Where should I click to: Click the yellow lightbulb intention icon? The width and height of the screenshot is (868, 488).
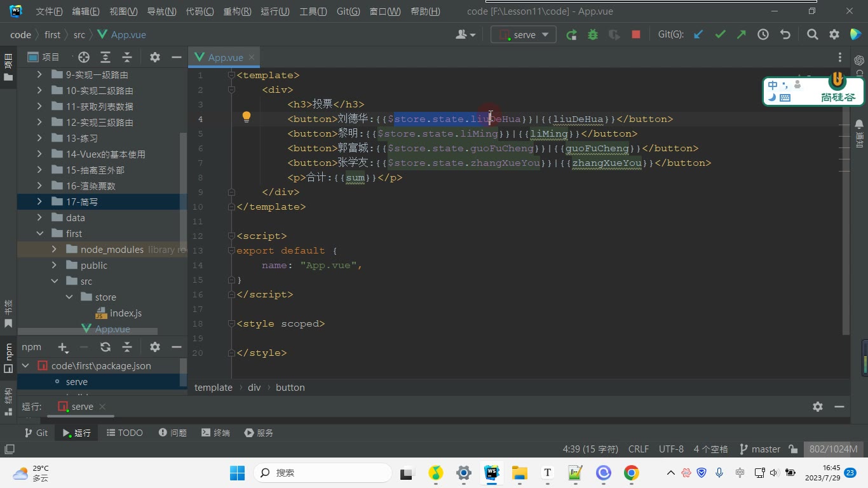(x=247, y=117)
